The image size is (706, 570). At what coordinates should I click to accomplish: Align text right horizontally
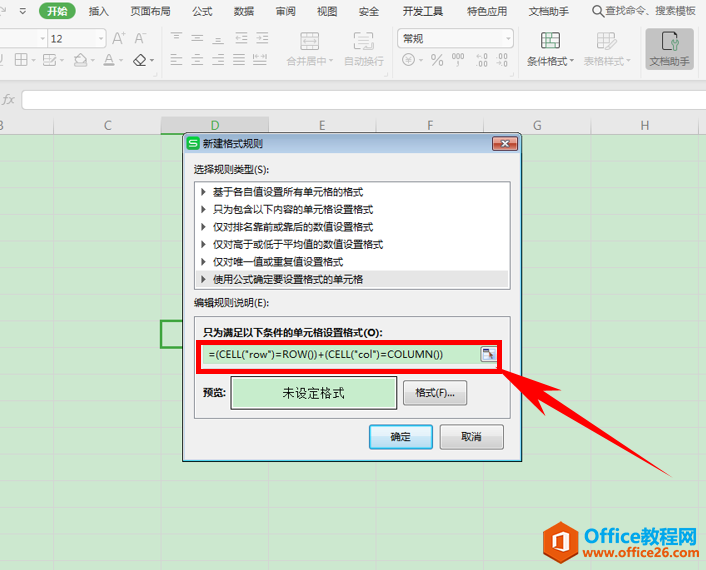[x=218, y=59]
